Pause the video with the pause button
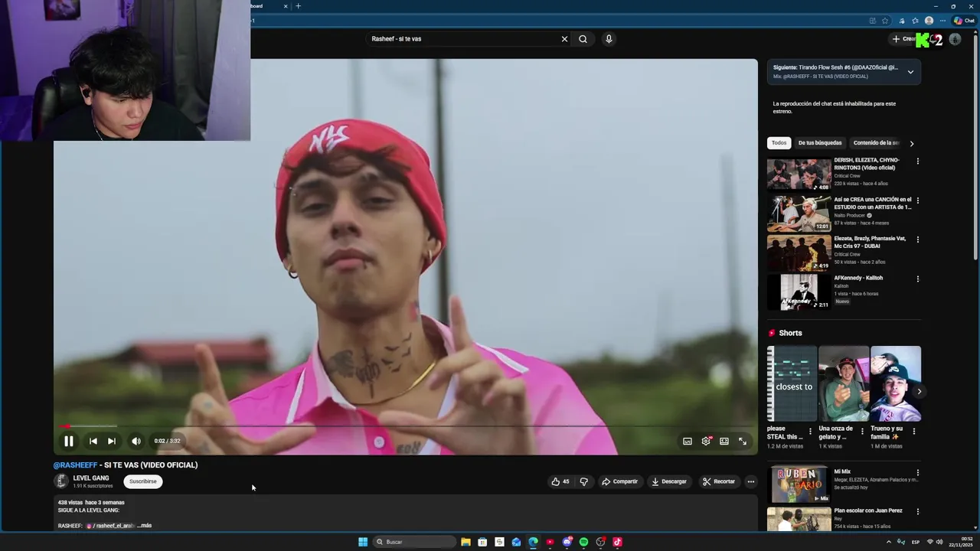980x551 pixels. [x=69, y=441]
